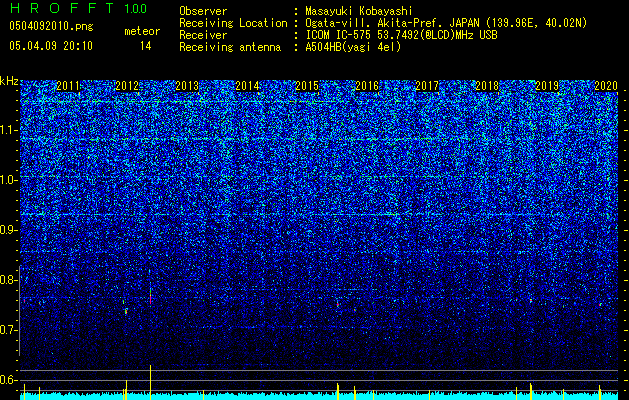Click the 2014 time axis label
Screen dimensions: 629x400
(x=247, y=86)
